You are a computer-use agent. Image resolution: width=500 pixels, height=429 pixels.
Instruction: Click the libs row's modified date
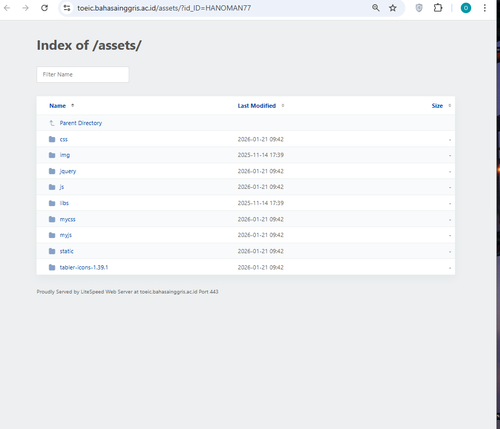coord(261,203)
